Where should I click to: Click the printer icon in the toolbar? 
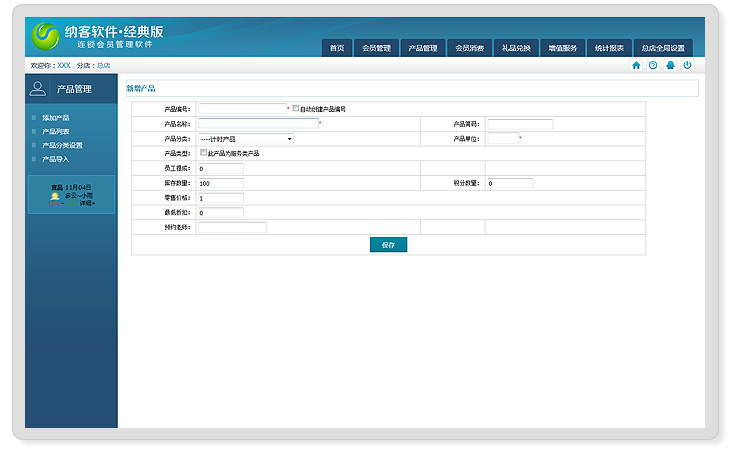pos(670,65)
